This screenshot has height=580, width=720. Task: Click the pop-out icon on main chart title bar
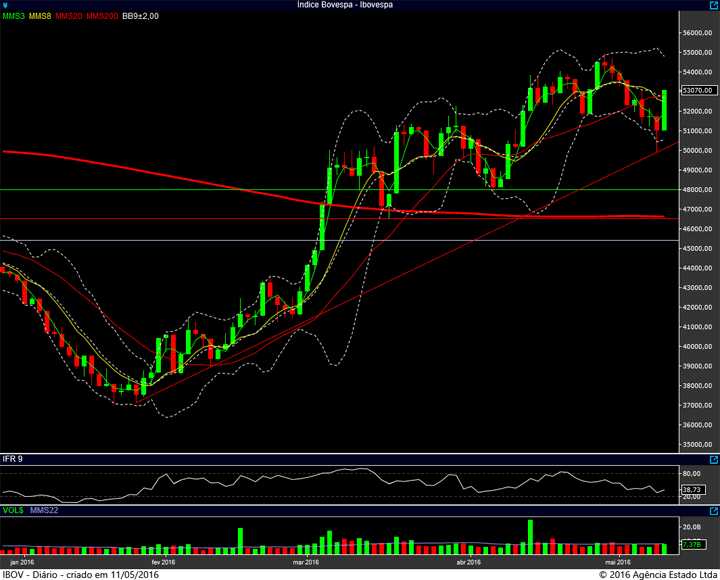tap(714, 5)
